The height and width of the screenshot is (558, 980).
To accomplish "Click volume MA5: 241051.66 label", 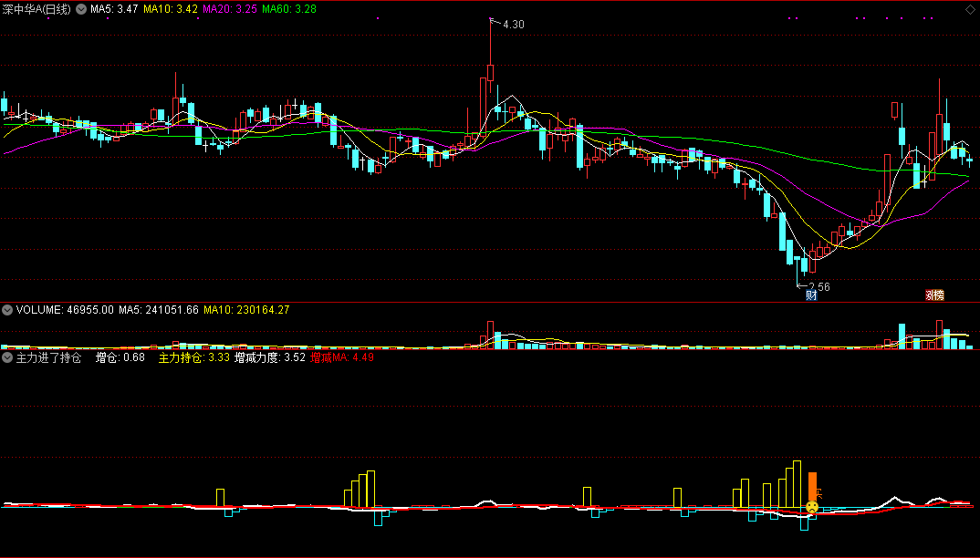I will click(159, 310).
